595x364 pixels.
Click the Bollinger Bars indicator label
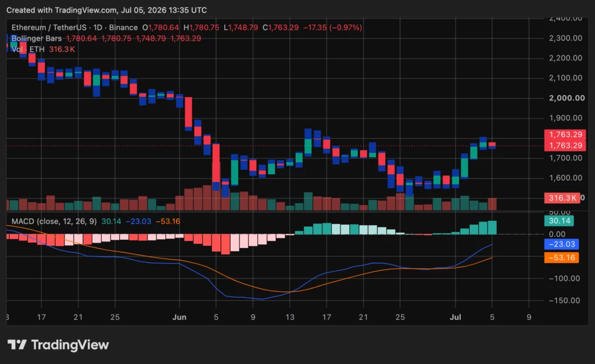pyautogui.click(x=37, y=38)
